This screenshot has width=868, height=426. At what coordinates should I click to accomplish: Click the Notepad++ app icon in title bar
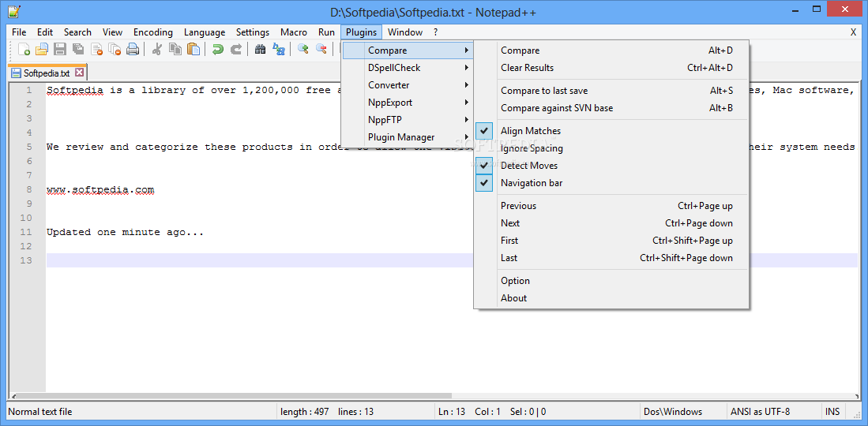coord(14,12)
